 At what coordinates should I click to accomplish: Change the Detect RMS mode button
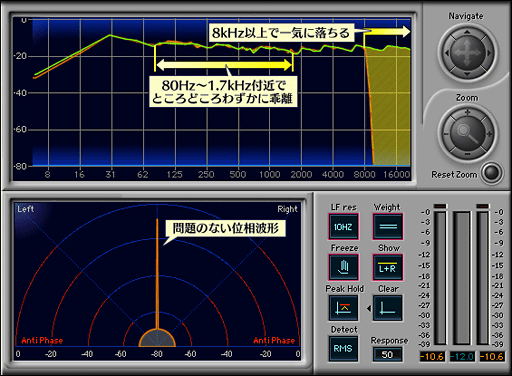(x=343, y=349)
